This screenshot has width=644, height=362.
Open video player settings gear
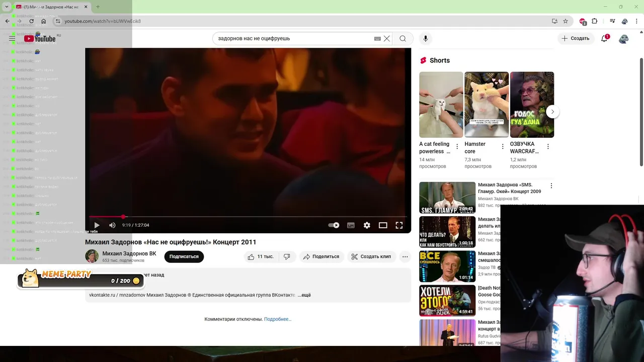[367, 225]
